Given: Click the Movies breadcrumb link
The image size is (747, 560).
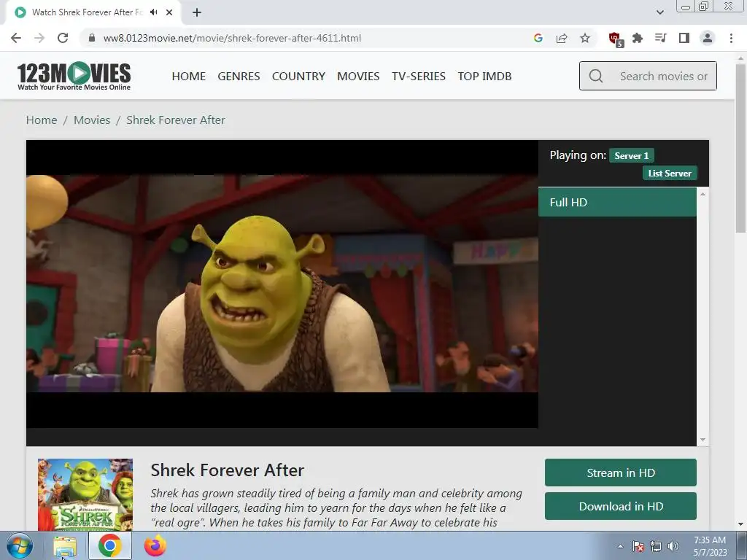Looking at the screenshot, I should point(92,120).
